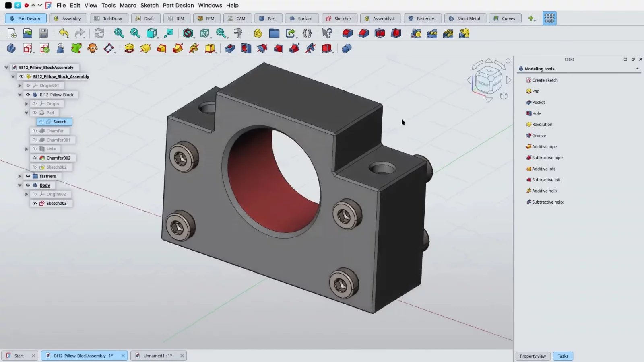Collapse the Bf12_Pillow_BlockAssembly document root
Viewport: 644px width, 362px height.
[x=6, y=68]
